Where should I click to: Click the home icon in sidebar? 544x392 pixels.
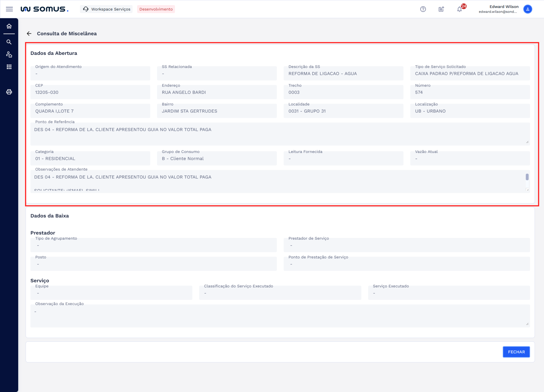(x=9, y=26)
